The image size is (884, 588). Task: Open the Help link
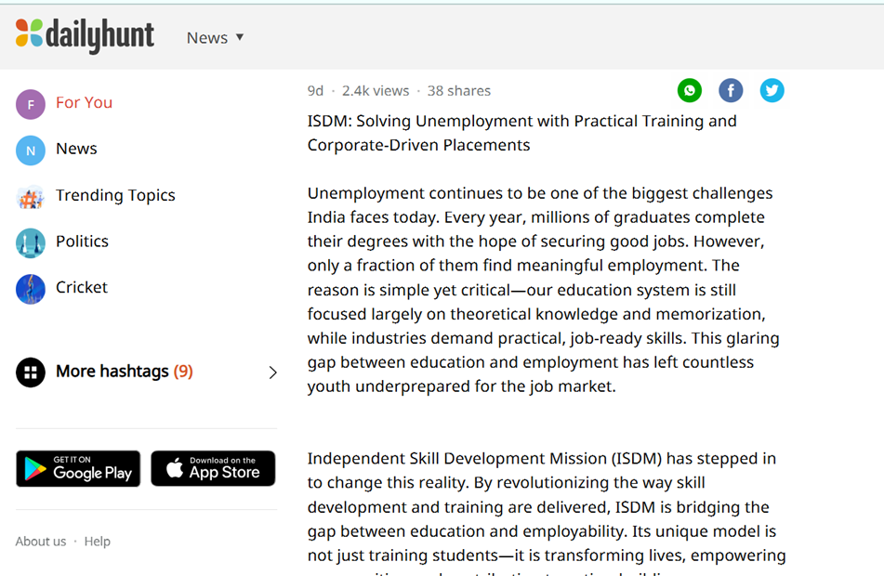pos(98,541)
